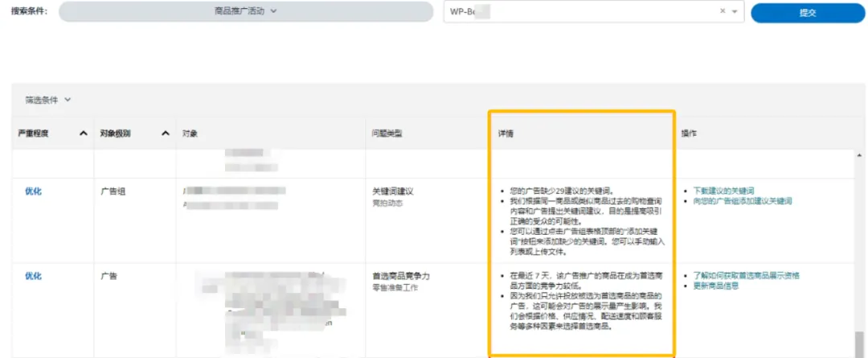
Task: Open the 下载建议的关键词 link
Action: (723, 191)
